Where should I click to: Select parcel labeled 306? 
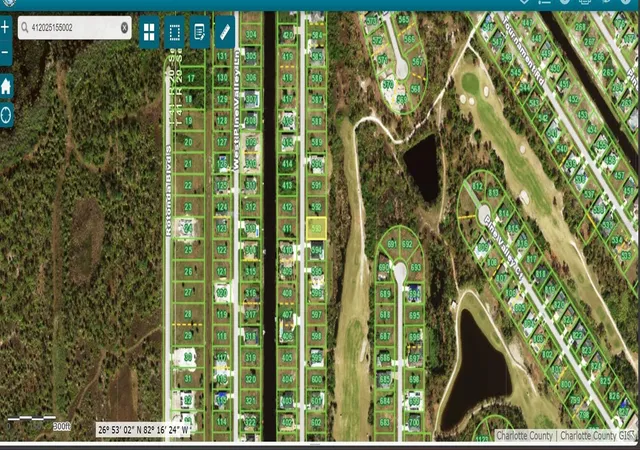point(251,77)
